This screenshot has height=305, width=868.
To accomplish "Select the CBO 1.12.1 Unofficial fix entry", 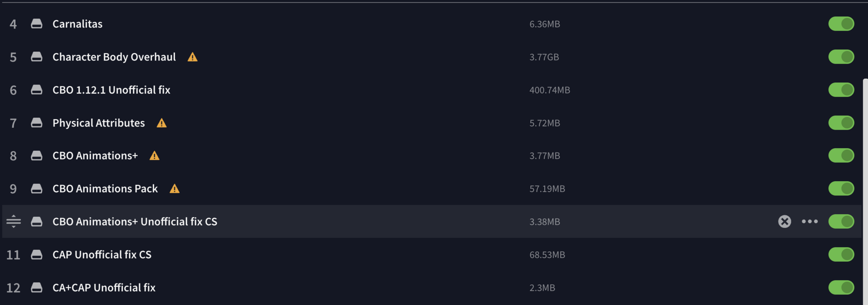I will [x=111, y=90].
